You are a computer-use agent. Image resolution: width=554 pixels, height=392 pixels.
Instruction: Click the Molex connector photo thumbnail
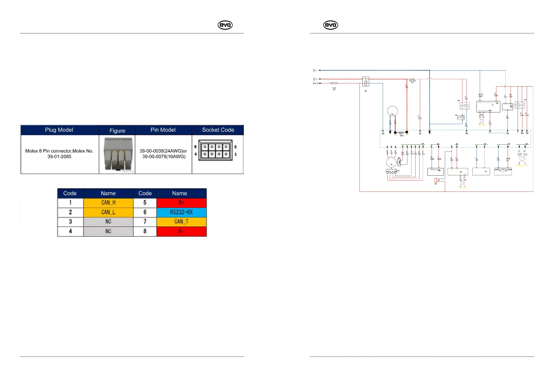[118, 154]
